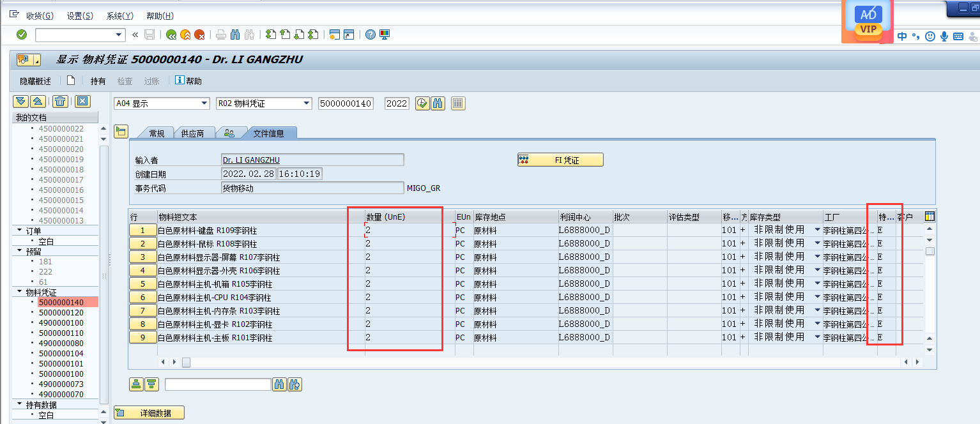Click the trash delete icon above the document tree

[x=60, y=101]
